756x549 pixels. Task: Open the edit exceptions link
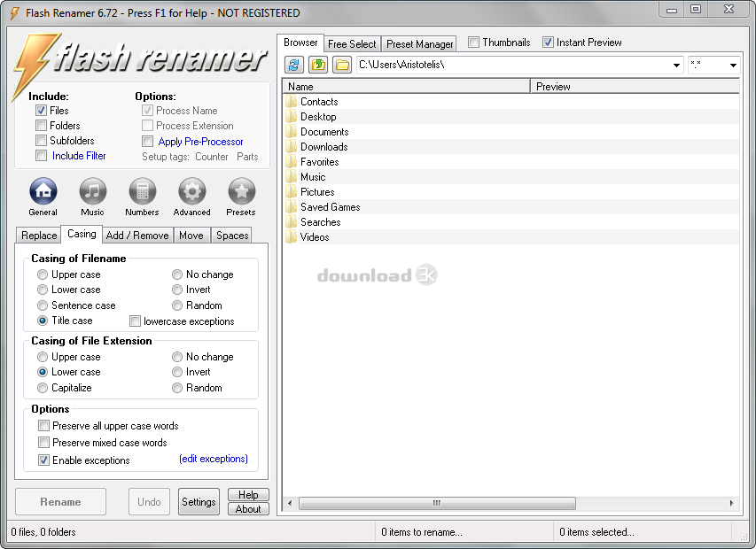pos(213,459)
